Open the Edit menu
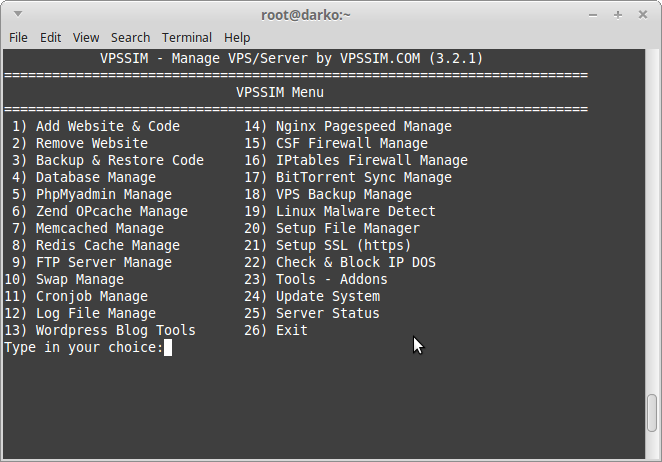The image size is (662, 462). point(50,38)
